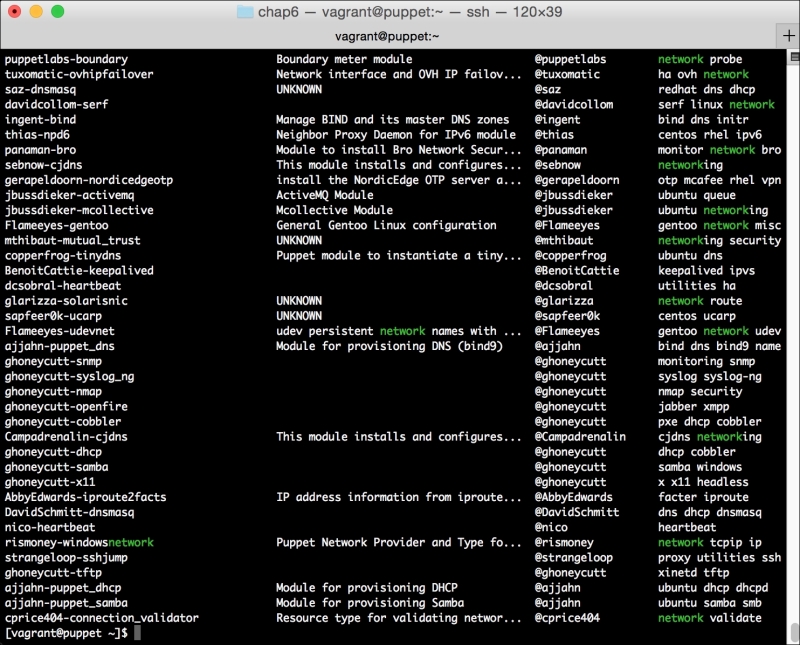
Task: Click the rismoney-windowsnetwork module entry
Action: 79,542
